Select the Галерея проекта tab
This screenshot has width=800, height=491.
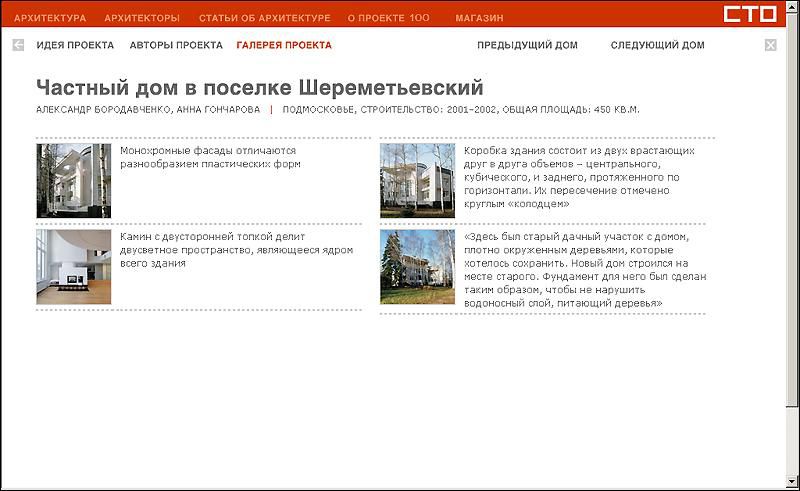[x=284, y=45]
